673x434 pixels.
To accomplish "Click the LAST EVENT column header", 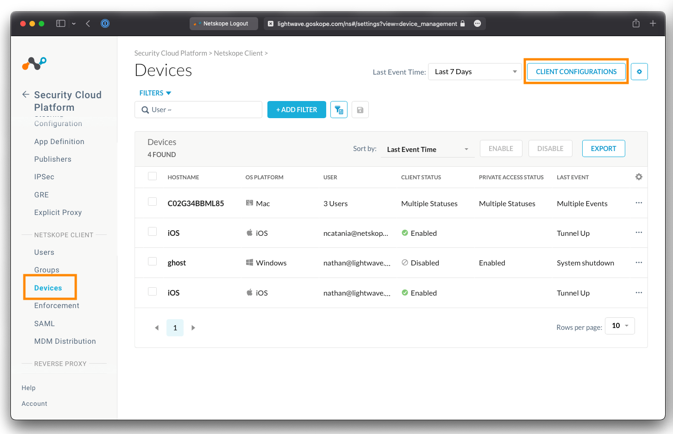I will (x=573, y=177).
